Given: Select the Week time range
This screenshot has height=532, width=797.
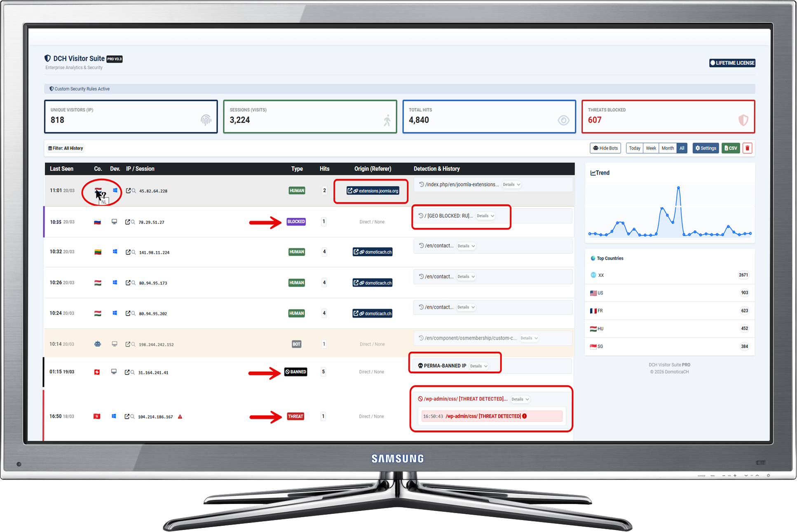Looking at the screenshot, I should tap(651, 148).
